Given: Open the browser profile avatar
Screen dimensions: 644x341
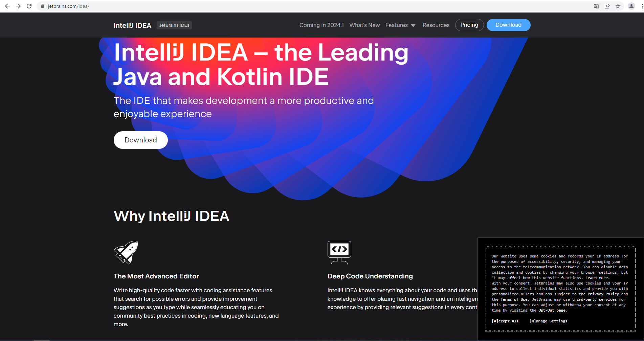Looking at the screenshot, I should [631, 6].
